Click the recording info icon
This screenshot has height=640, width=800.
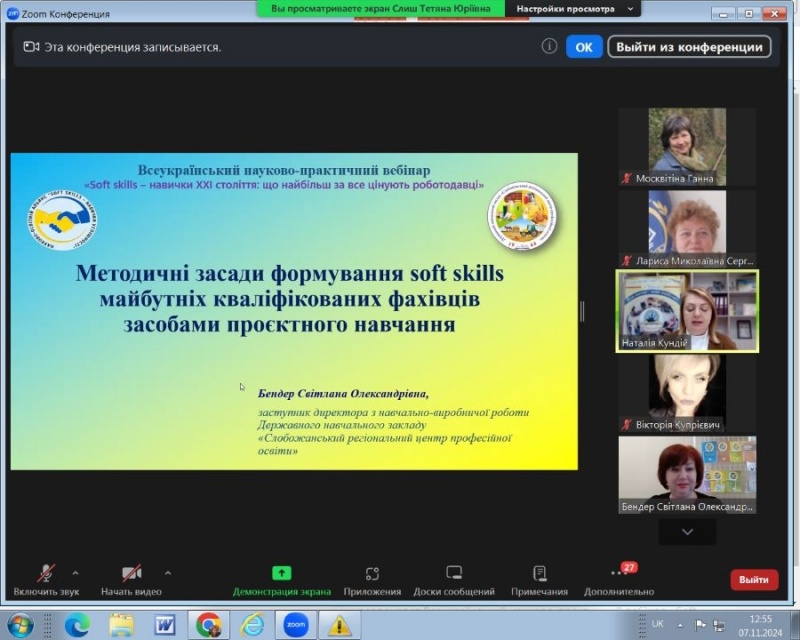[x=549, y=46]
